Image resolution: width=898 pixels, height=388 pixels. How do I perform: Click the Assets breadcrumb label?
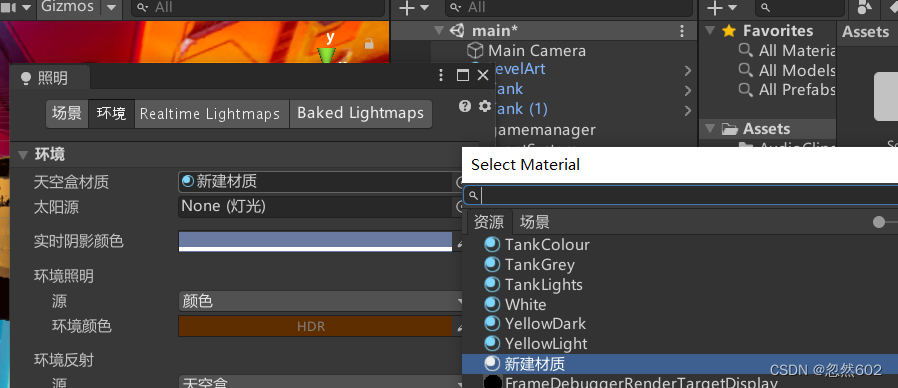pyautogui.click(x=865, y=32)
